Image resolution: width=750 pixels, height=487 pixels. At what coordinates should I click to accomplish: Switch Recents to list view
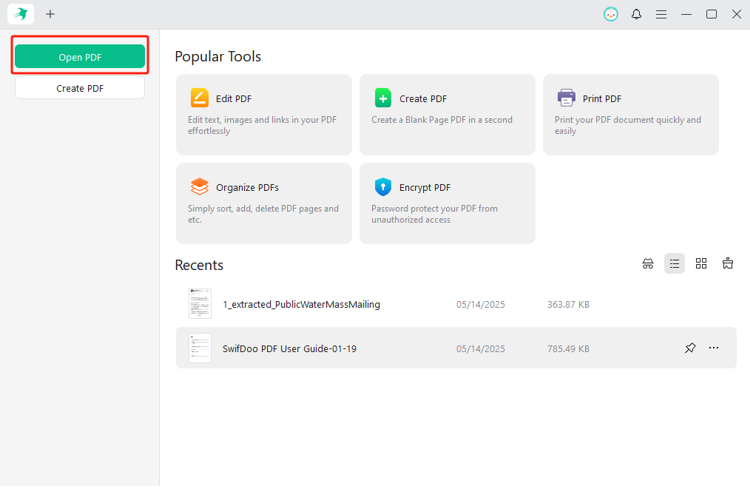(674, 264)
